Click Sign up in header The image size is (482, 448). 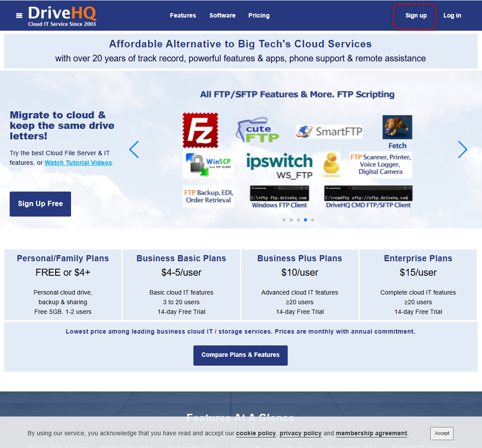pyautogui.click(x=416, y=15)
